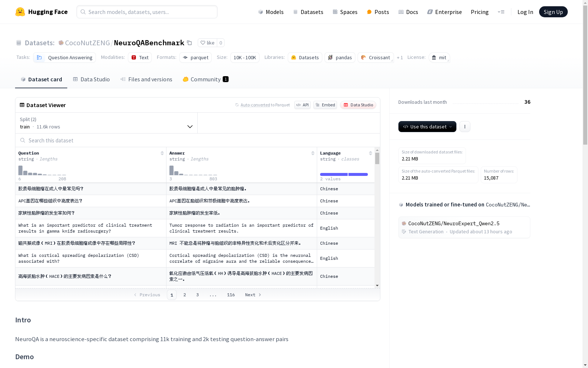This screenshot has height=368, width=588.
Task: Click the Log In link
Action: click(525, 12)
